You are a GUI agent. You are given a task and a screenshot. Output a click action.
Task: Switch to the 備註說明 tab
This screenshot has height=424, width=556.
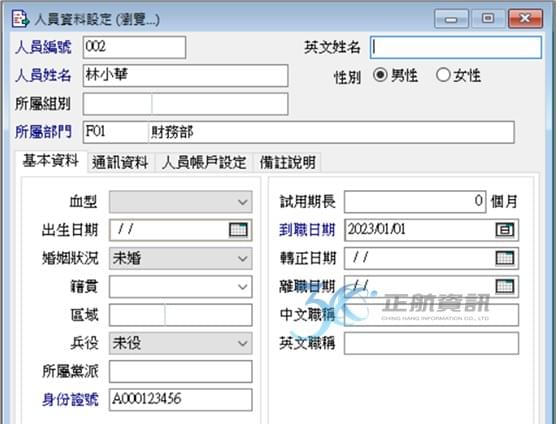click(288, 163)
